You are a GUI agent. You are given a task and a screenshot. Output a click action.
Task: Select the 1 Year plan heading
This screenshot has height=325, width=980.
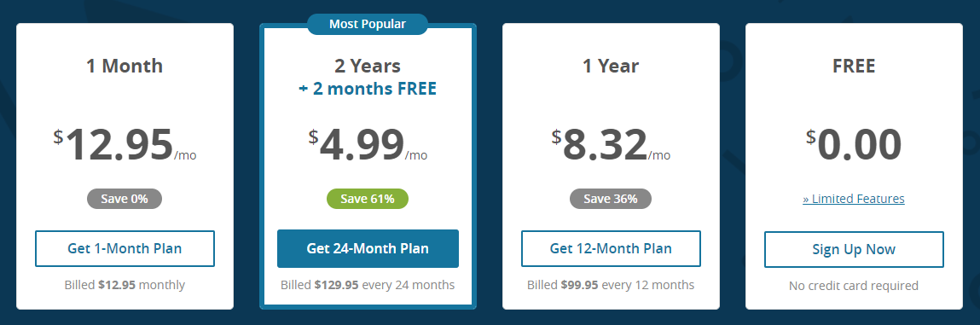[x=611, y=66]
